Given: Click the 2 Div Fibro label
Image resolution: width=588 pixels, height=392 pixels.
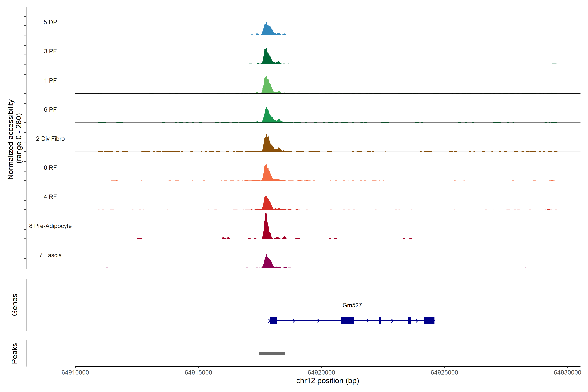Looking at the screenshot, I should pos(50,139).
